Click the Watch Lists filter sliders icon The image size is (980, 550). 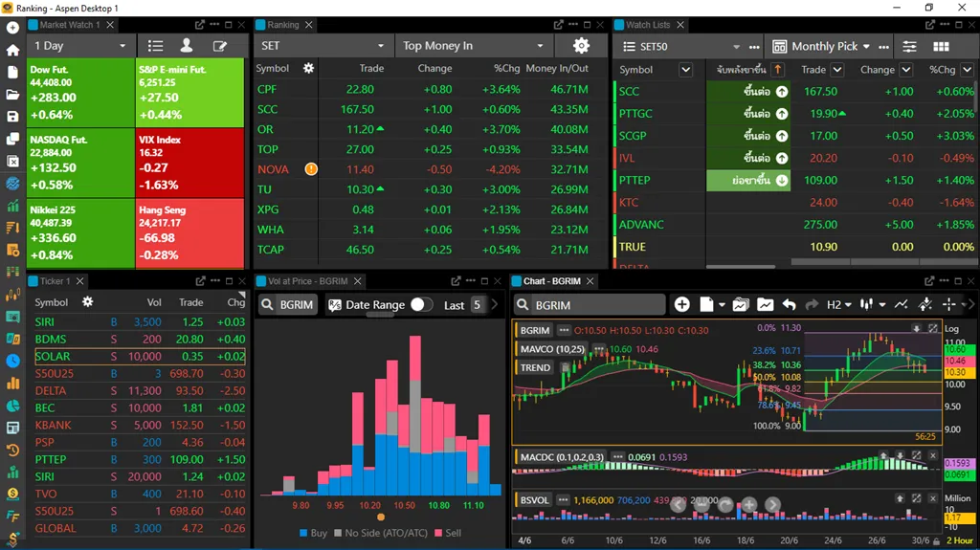(909, 46)
